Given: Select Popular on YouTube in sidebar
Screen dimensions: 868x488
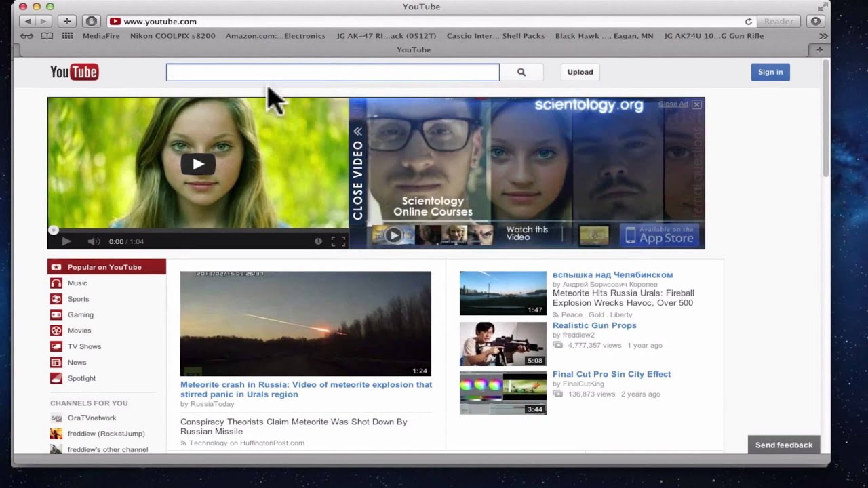Looking at the screenshot, I should click(x=106, y=267).
